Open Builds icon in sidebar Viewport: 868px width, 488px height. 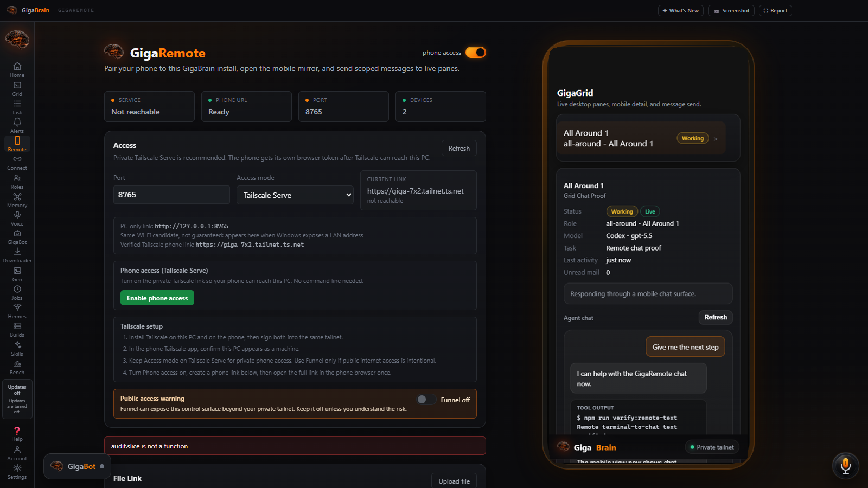(x=17, y=329)
